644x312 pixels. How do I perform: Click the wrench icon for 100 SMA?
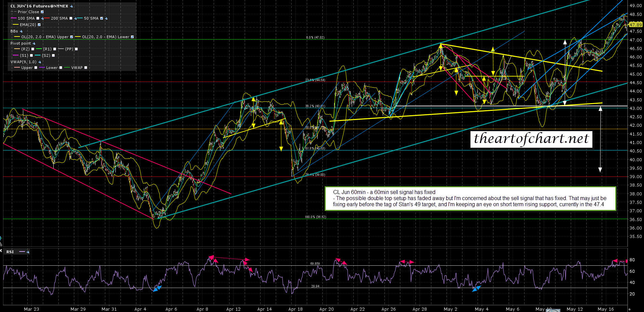pyautogui.click(x=43, y=18)
